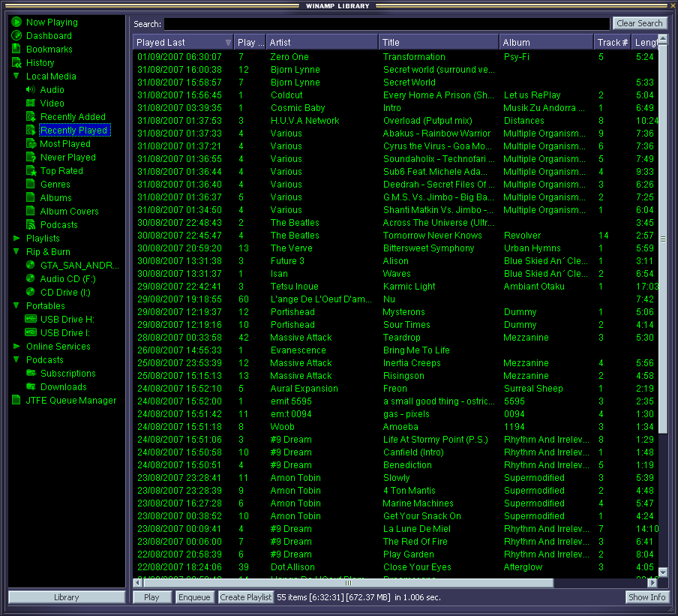Viewport: 678px width, 616px height.
Task: Click the vertical scrollbar down arrow
Action: point(663,572)
